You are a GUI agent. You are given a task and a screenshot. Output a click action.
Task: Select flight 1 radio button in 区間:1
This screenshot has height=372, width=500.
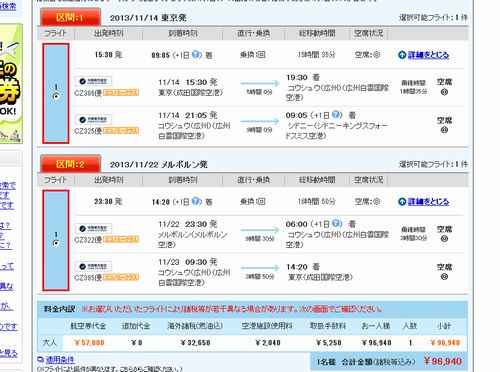tap(56, 96)
